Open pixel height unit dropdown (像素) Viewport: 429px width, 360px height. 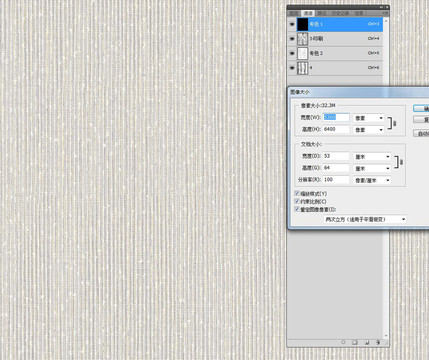point(369,130)
